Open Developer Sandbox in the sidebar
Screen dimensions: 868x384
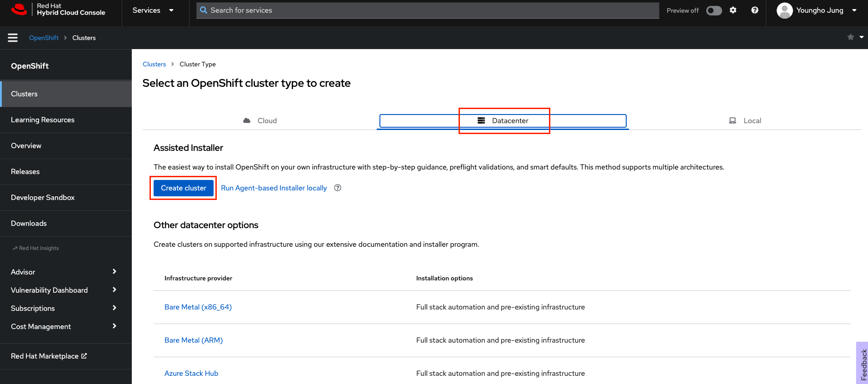(66, 198)
